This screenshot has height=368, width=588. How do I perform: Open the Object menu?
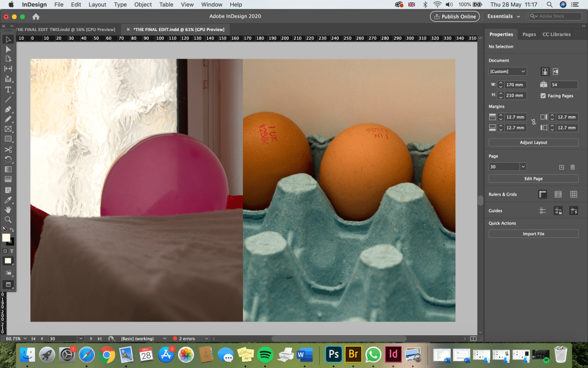(x=142, y=5)
